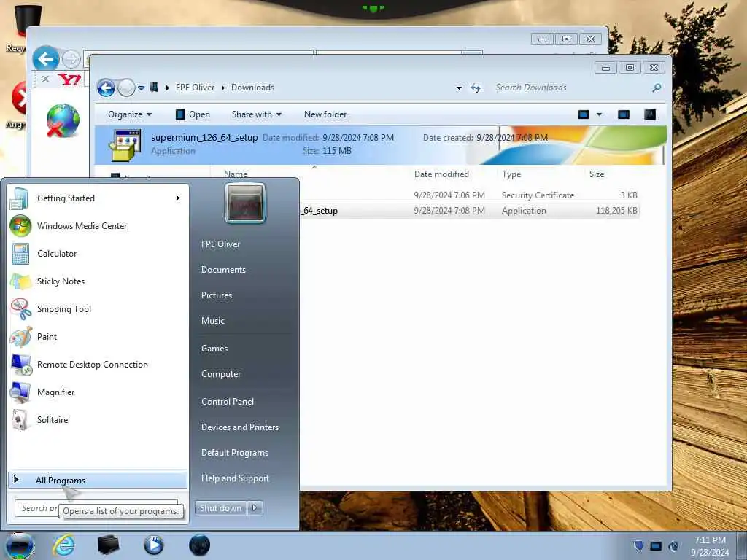747x560 pixels.
Task: Click the search magnifier icon in Explorer
Action: coord(657,87)
